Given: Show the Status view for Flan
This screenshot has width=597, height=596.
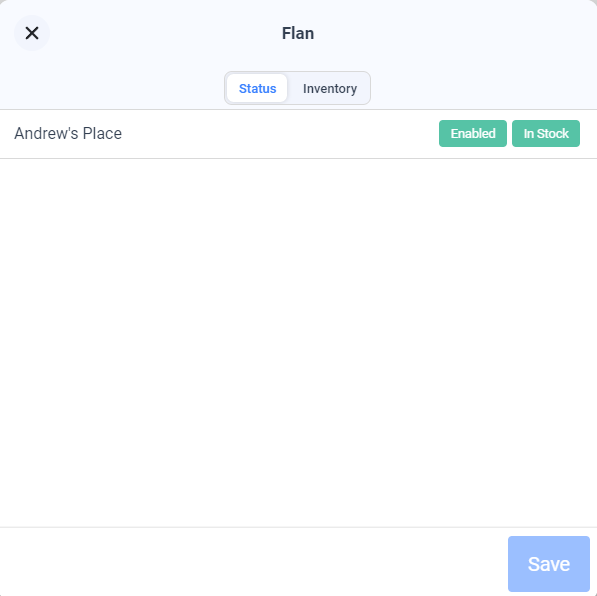Looking at the screenshot, I should (257, 88).
